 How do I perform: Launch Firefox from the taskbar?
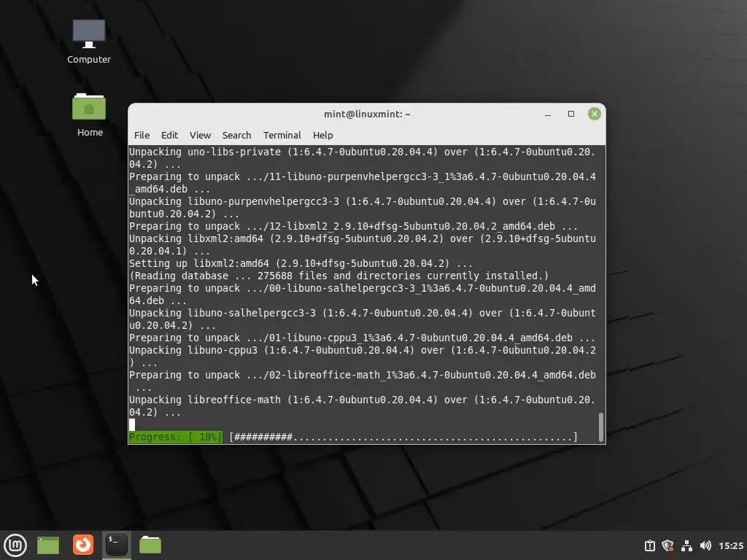[83, 545]
